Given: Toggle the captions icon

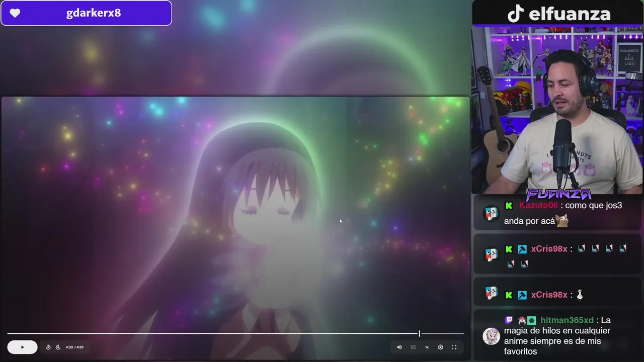Looking at the screenshot, I should click(413, 347).
